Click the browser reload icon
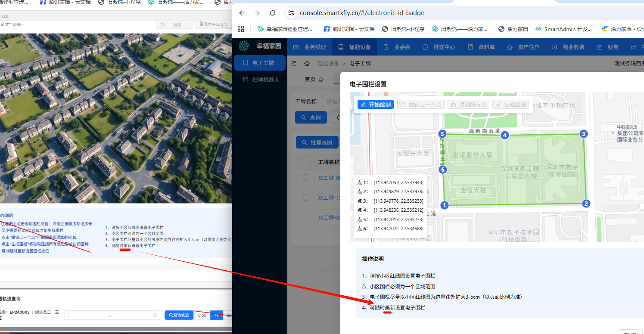This screenshot has width=644, height=334. tap(273, 13)
